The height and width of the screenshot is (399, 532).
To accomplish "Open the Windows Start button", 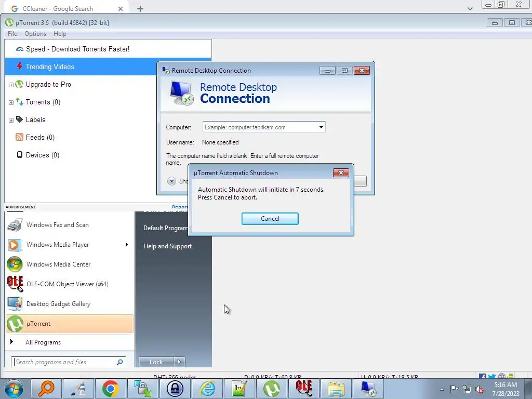I will 14,389.
